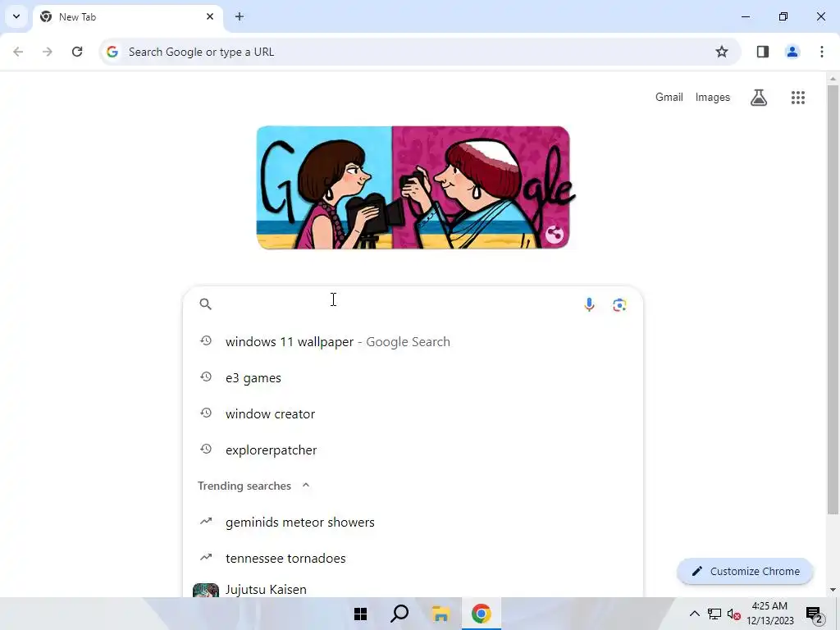840x630 pixels.
Task: Open Windows taskbar search
Action: coord(399,614)
